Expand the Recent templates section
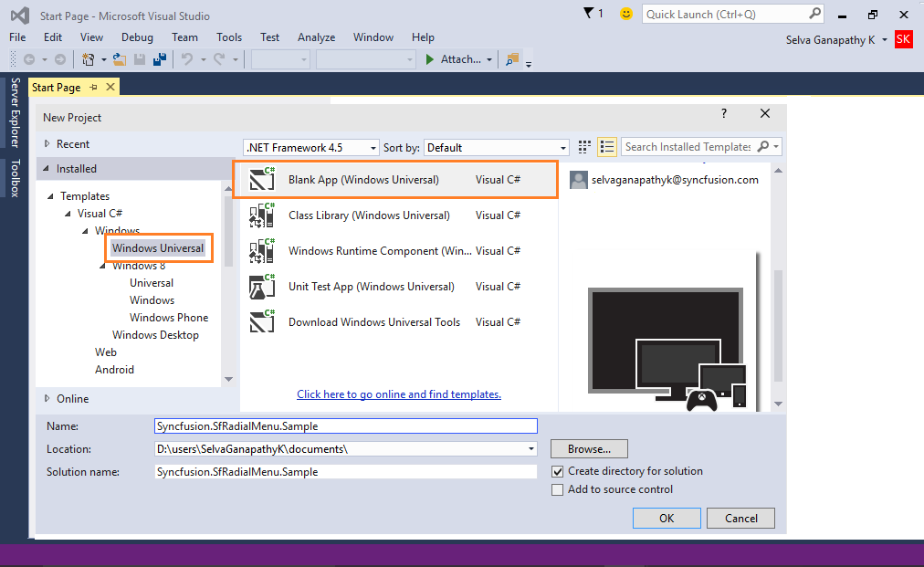Viewport: 924px width, 567px height. point(47,144)
